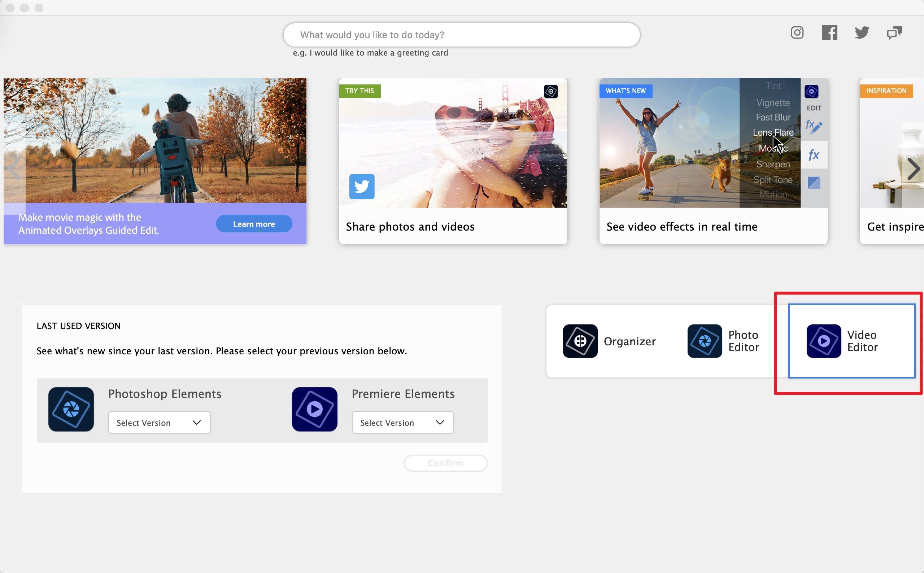924x573 pixels.
Task: Open the Facebook social icon
Action: [829, 32]
